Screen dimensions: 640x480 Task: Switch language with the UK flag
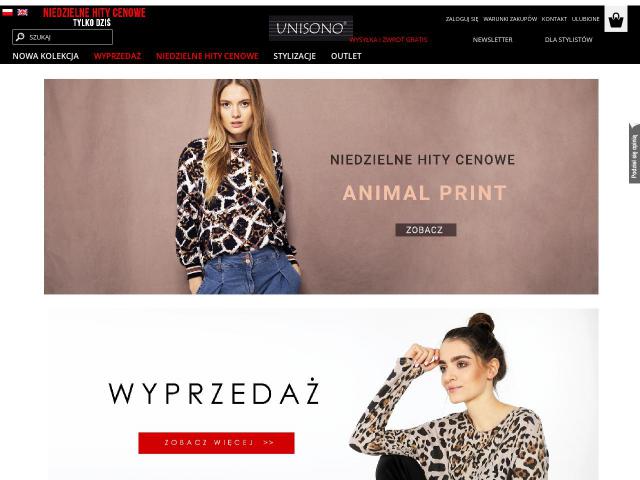click(22, 12)
